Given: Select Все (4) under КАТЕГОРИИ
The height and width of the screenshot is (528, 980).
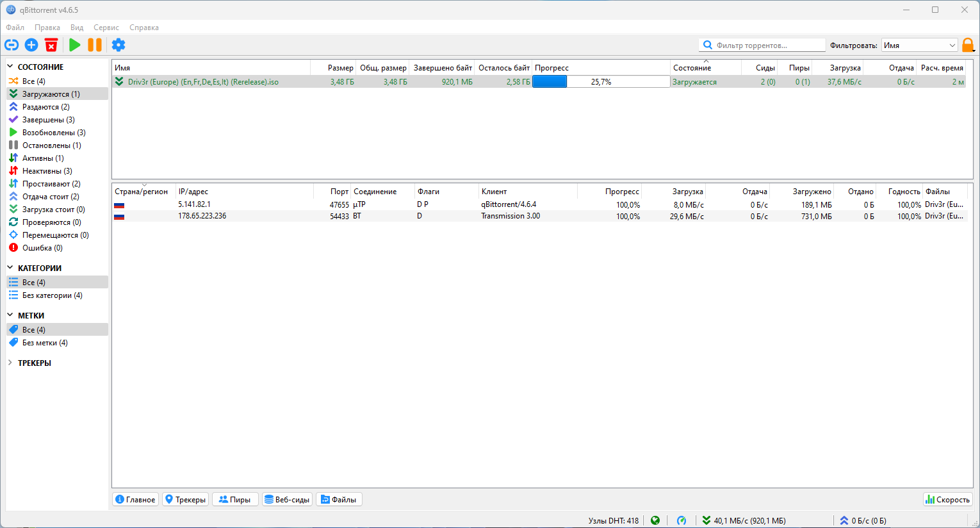Looking at the screenshot, I should click(x=57, y=283).
